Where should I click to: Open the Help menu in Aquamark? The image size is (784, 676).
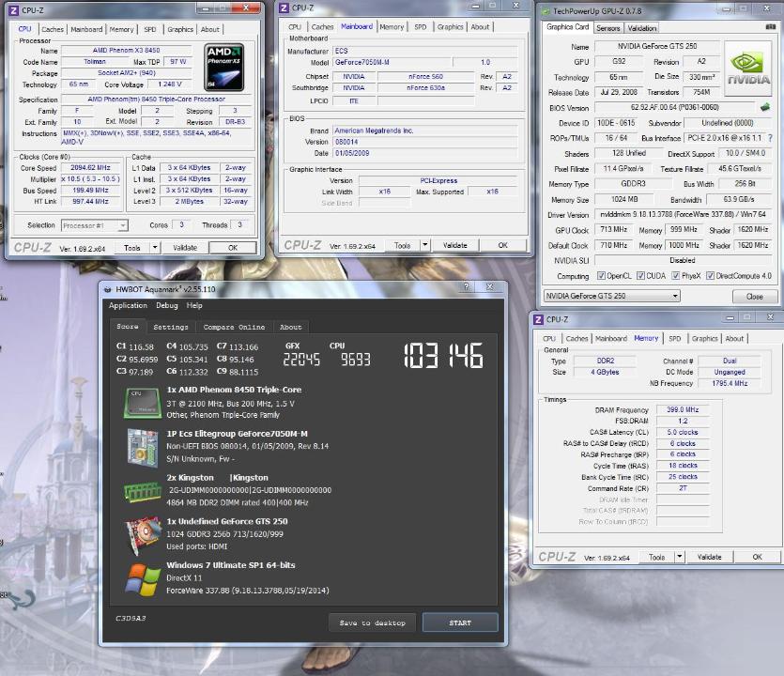pos(194,305)
